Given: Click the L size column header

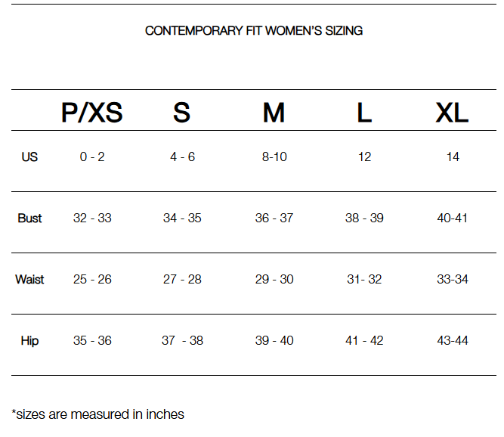Looking at the screenshot, I should click(364, 113).
